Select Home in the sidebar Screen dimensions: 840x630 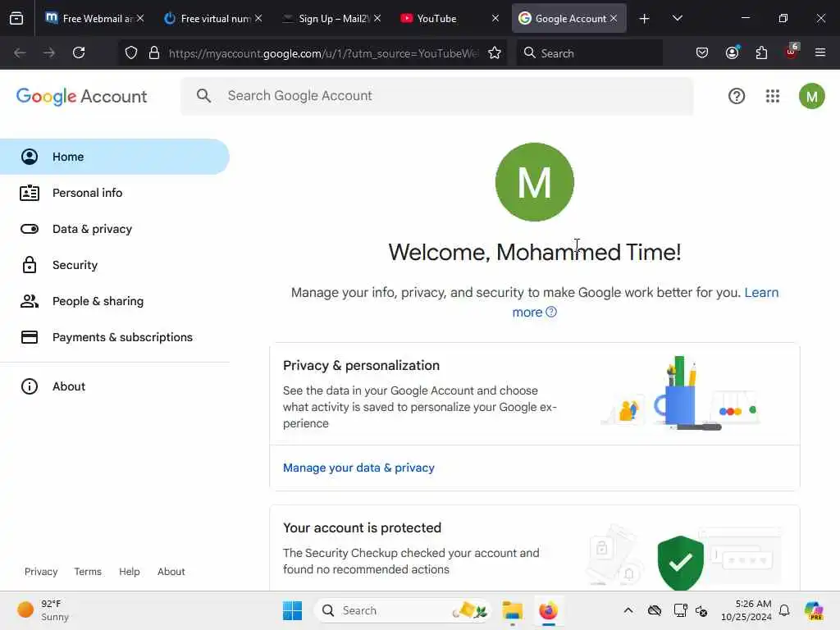(x=115, y=157)
